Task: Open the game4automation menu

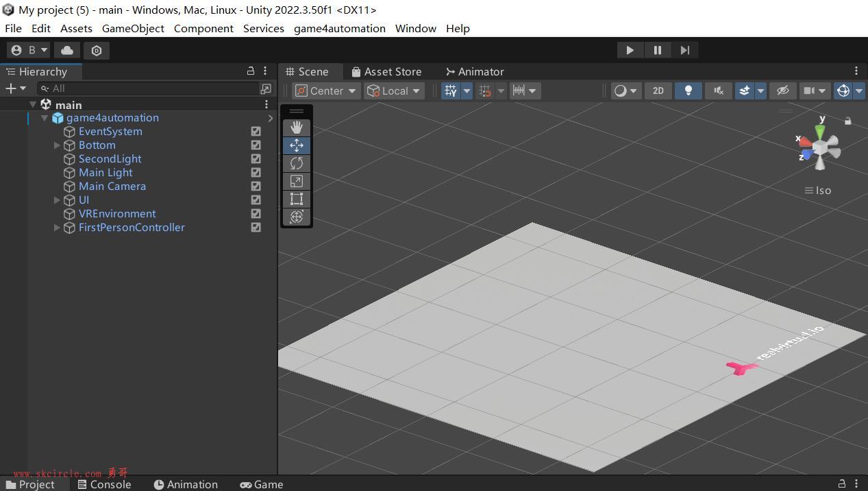Action: tap(340, 28)
